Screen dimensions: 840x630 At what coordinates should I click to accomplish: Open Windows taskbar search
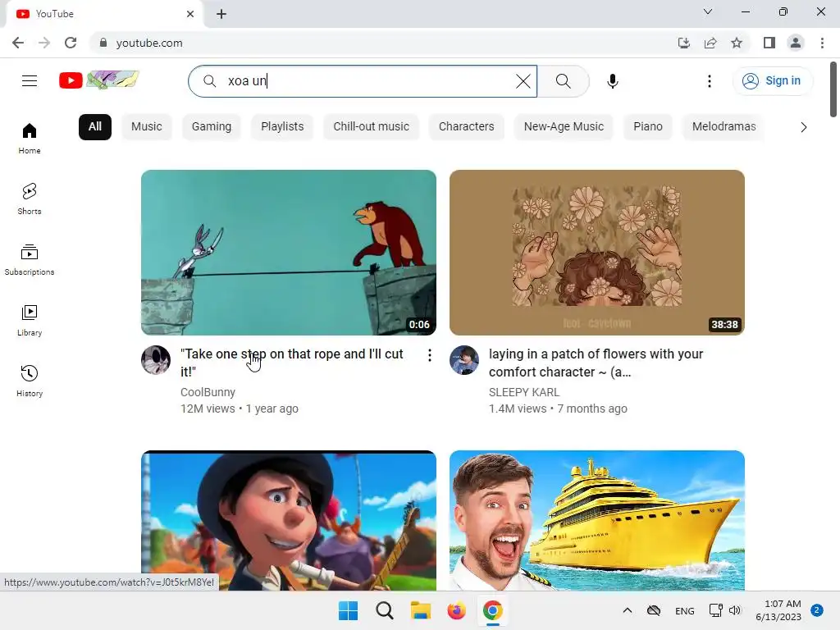[384, 610]
